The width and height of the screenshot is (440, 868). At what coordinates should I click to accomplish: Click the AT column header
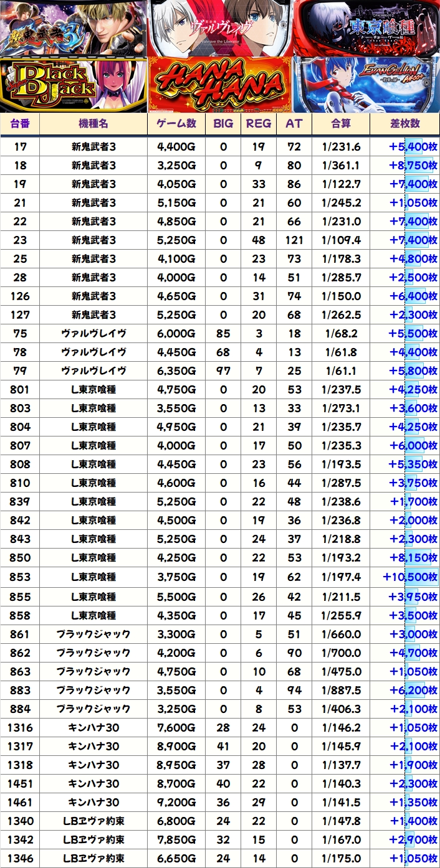[294, 124]
